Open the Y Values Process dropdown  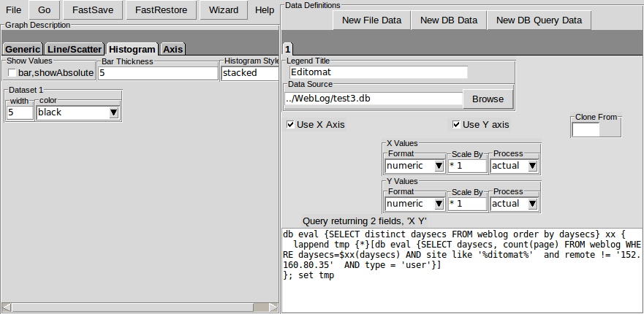[532, 204]
